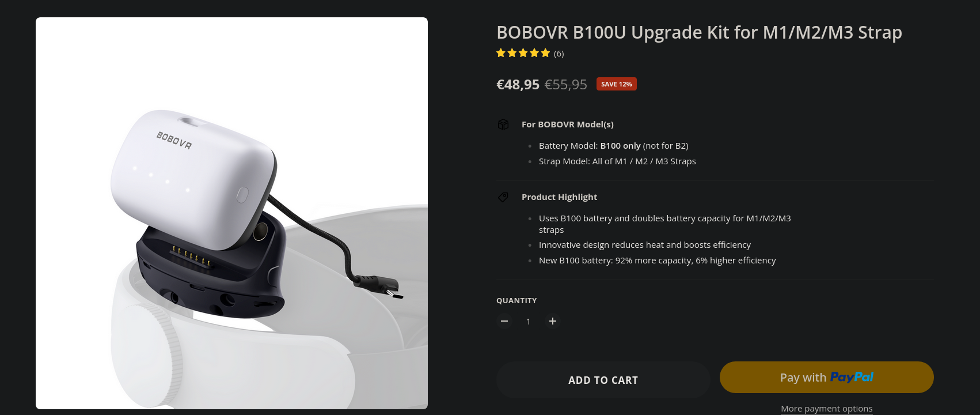Click the box icon beside For BOBOVR Model(s)

coord(503,124)
